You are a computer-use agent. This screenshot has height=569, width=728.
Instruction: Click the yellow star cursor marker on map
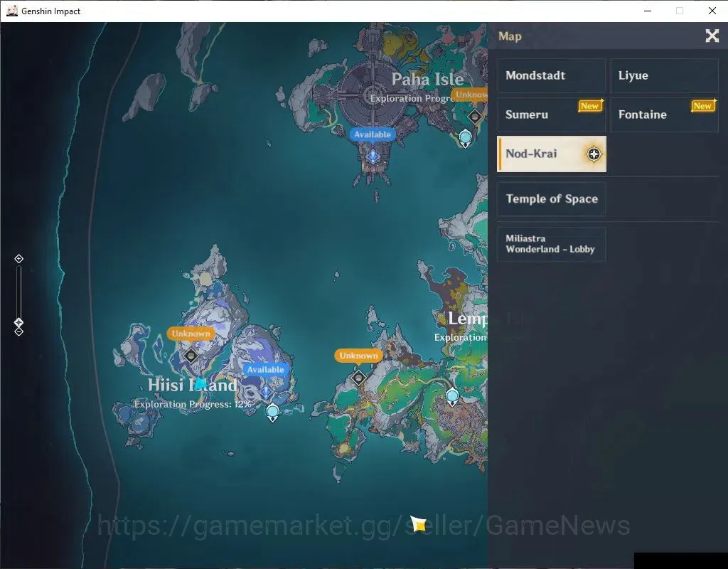coord(418,523)
